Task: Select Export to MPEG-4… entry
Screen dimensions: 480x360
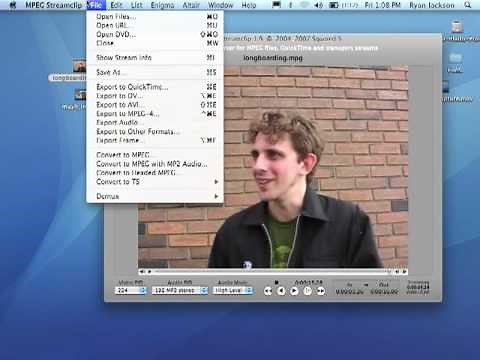Action: [x=155, y=114]
